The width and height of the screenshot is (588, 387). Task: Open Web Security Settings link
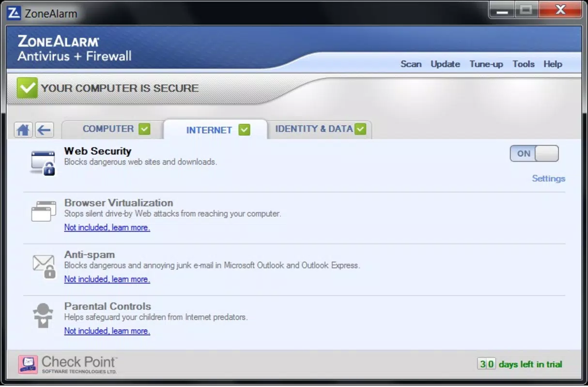[x=548, y=179]
